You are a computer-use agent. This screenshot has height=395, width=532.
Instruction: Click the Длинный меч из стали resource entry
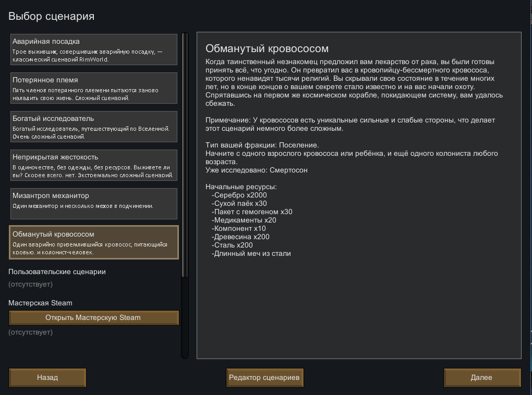(x=251, y=253)
